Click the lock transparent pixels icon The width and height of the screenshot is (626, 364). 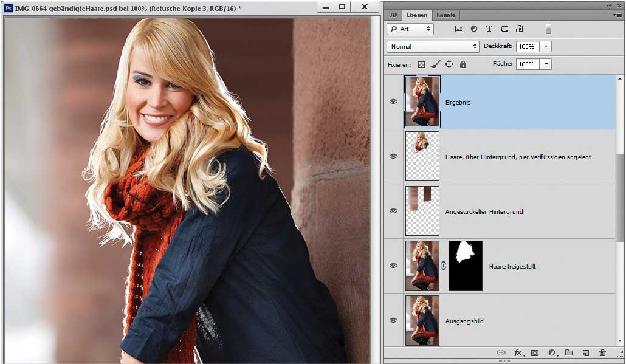point(422,64)
